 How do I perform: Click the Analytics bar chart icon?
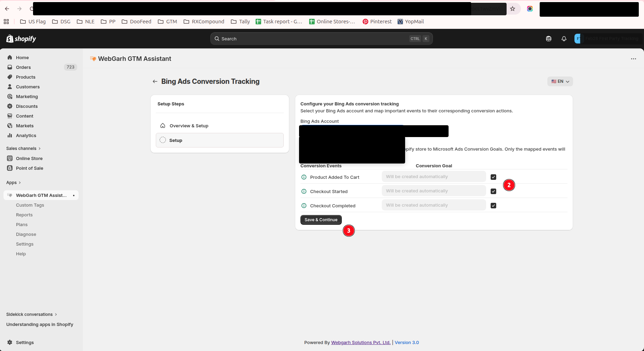[10, 135]
